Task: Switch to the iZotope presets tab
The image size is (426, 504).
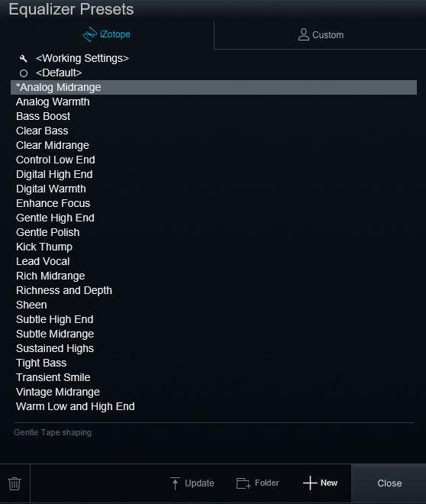Action: [x=107, y=34]
